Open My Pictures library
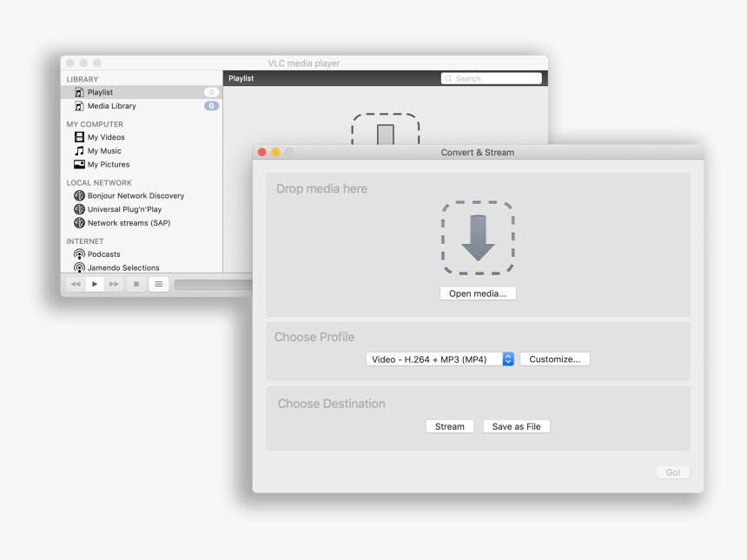The height and width of the screenshot is (560, 747). (106, 164)
